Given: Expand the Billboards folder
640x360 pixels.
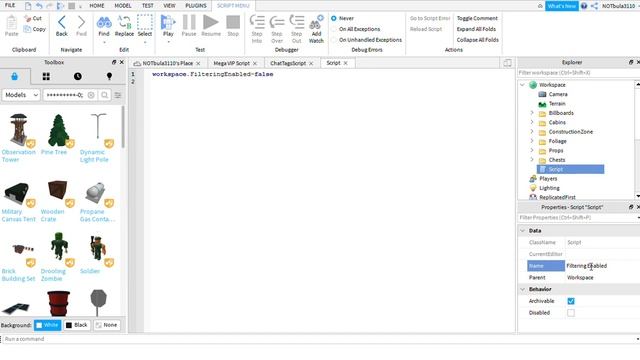Looking at the screenshot, I should (x=532, y=113).
